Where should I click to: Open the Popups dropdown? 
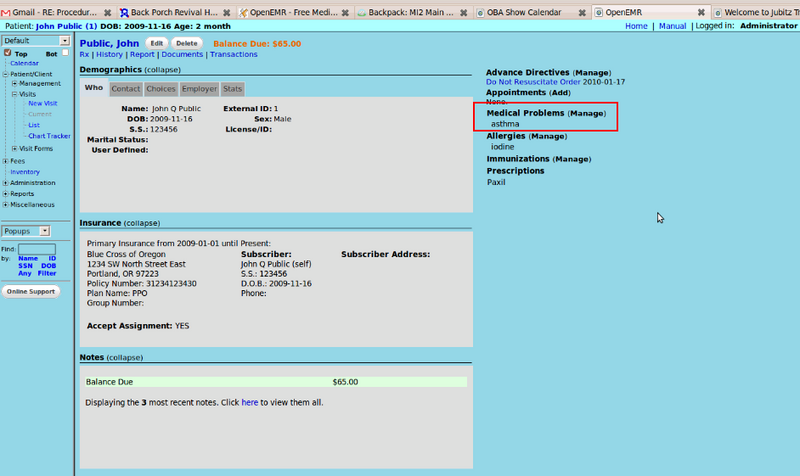click(x=64, y=231)
